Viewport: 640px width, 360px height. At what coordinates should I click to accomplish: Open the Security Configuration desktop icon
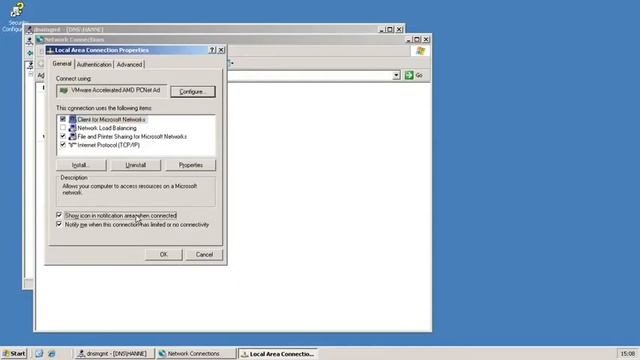point(16,16)
